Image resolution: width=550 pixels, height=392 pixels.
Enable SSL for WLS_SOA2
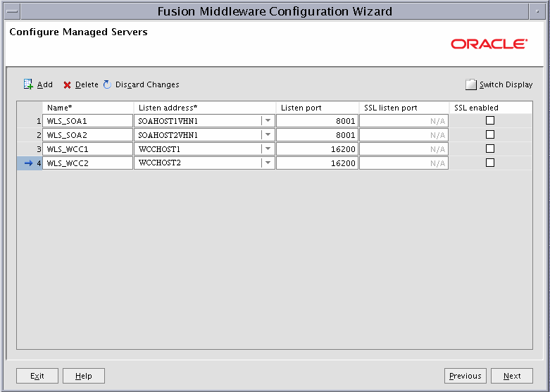[x=490, y=134]
